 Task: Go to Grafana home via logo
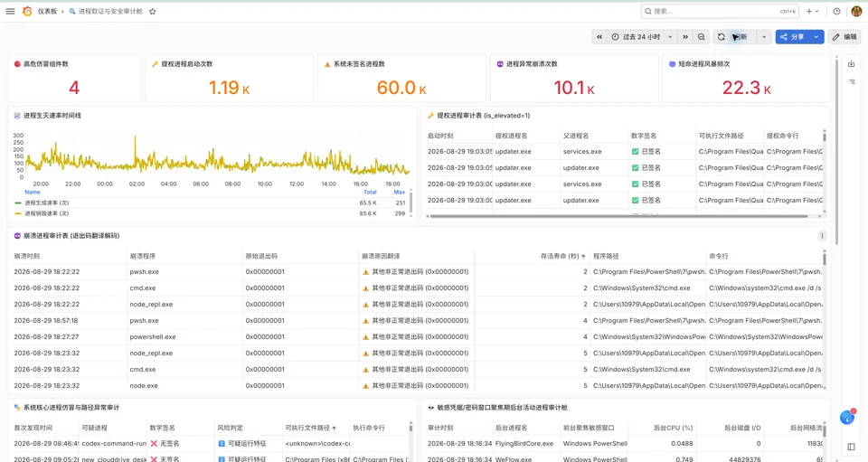click(x=27, y=11)
